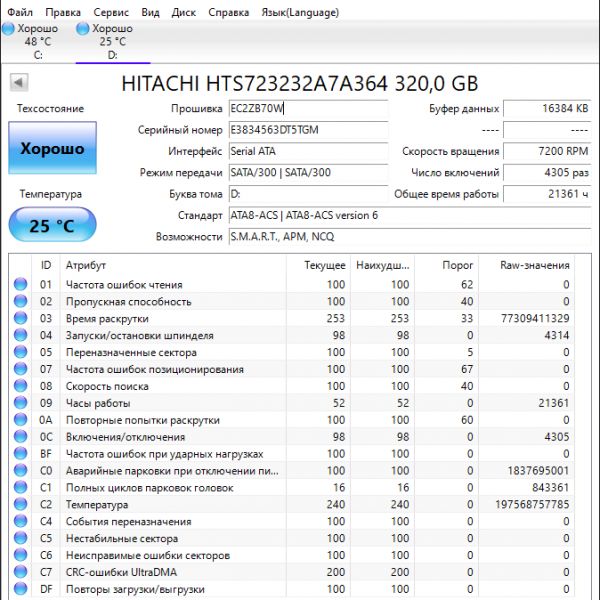Click status circle for attribute 01
The image size is (600, 600).
coord(20,284)
